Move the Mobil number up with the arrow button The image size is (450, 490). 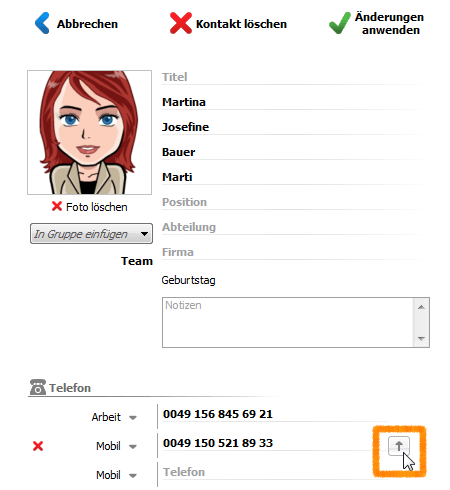(x=399, y=446)
